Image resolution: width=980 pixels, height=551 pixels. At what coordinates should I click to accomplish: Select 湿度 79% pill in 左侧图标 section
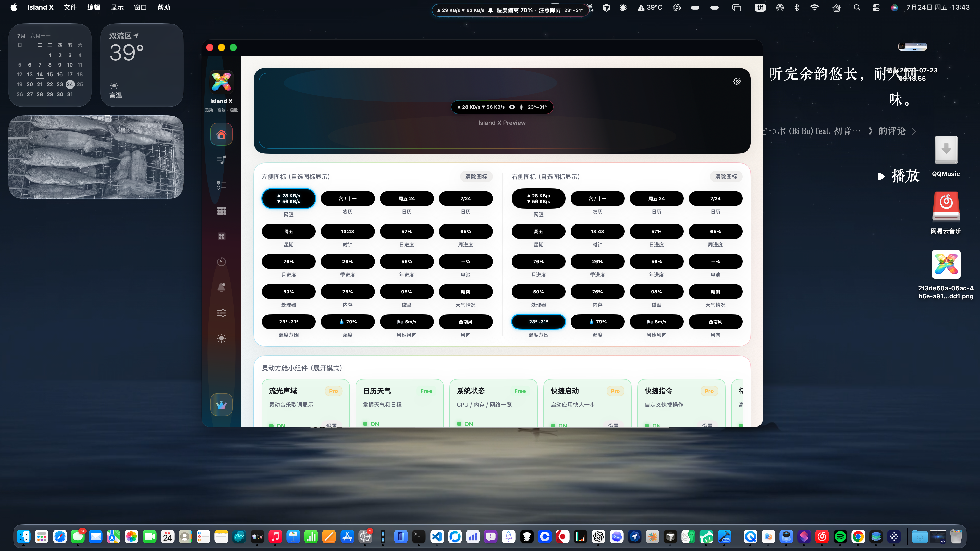tap(347, 322)
